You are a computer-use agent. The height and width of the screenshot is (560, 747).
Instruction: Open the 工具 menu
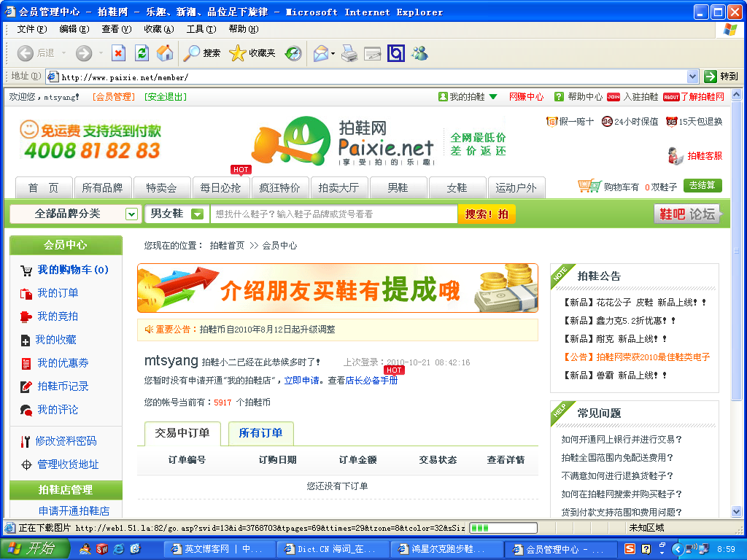201,29
